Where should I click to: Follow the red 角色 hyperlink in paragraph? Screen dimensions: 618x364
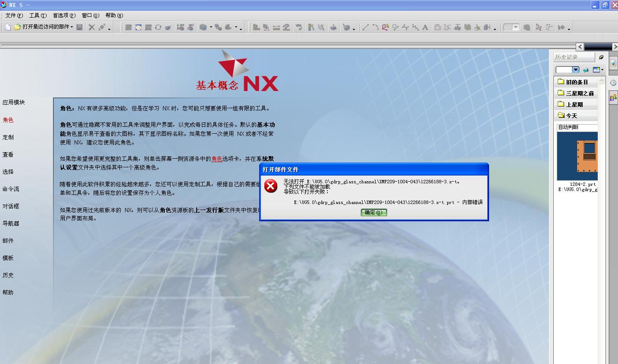point(217,159)
